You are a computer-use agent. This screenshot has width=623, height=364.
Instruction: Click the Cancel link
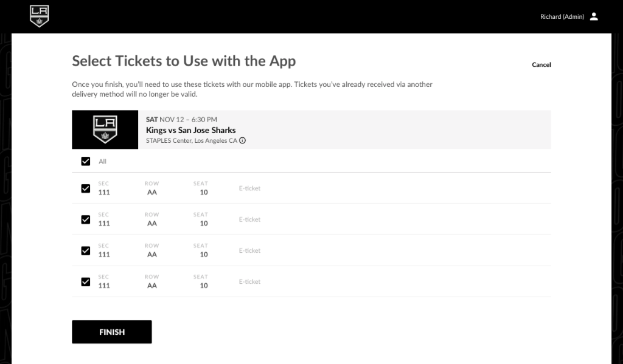(x=541, y=65)
